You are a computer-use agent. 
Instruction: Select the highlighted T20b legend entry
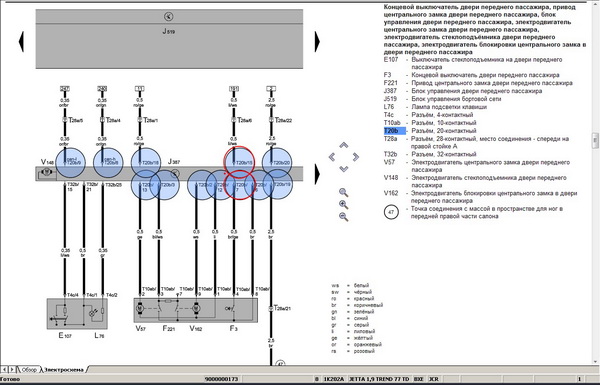tap(394, 131)
